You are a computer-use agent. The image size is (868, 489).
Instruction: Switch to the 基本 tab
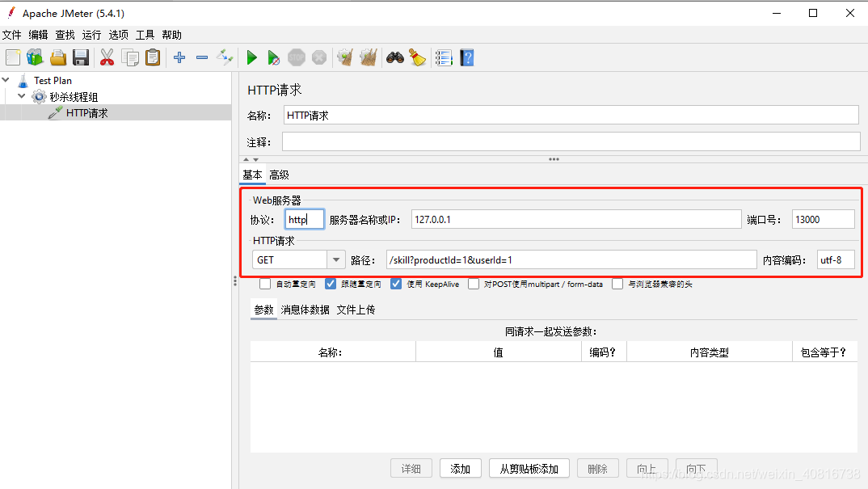point(252,175)
